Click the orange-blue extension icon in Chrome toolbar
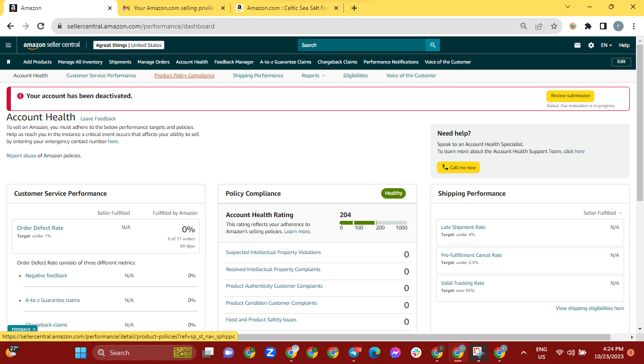This screenshot has width=644, height=364. [x=573, y=27]
